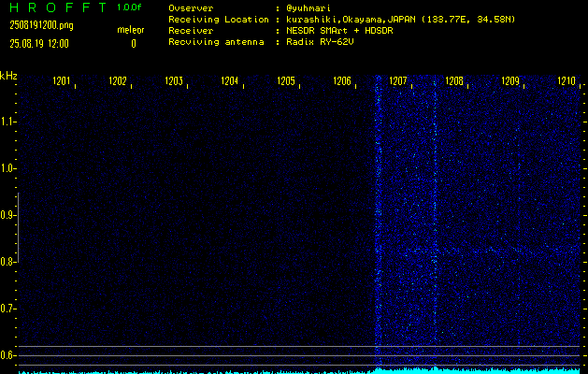The width and height of the screenshot is (588, 374).
Task: Select the file name 2508191200.png
Action: pyautogui.click(x=42, y=25)
